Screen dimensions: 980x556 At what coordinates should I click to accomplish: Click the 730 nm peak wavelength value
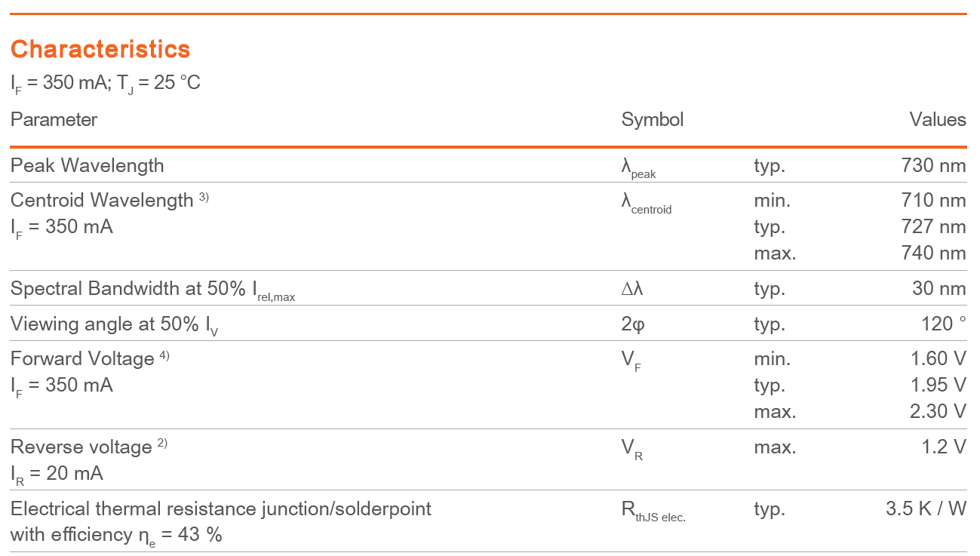pos(933,165)
